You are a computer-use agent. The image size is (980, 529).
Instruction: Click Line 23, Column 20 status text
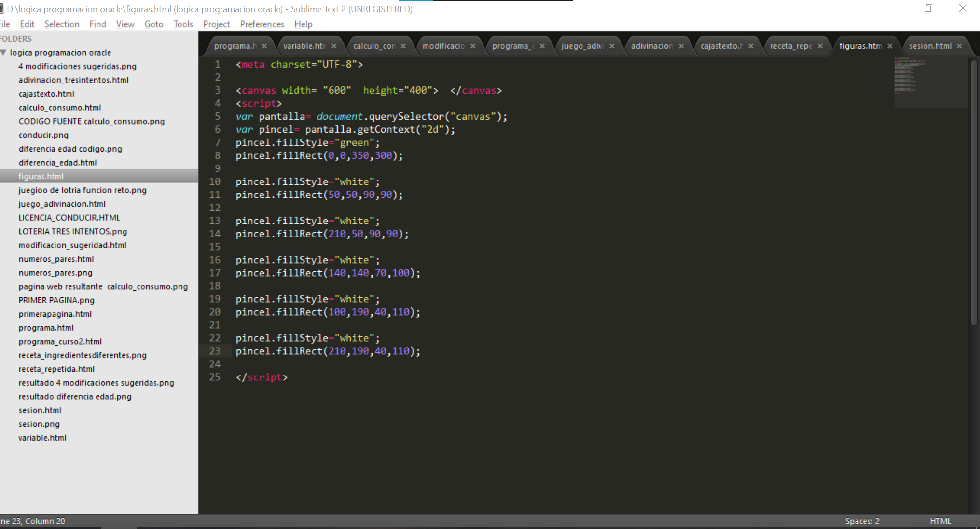tap(33, 521)
